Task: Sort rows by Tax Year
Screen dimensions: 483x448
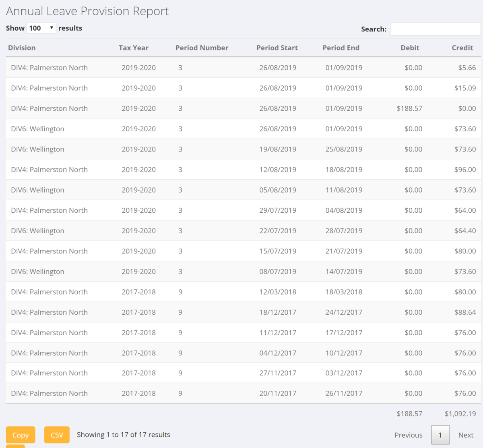Action: coord(134,48)
